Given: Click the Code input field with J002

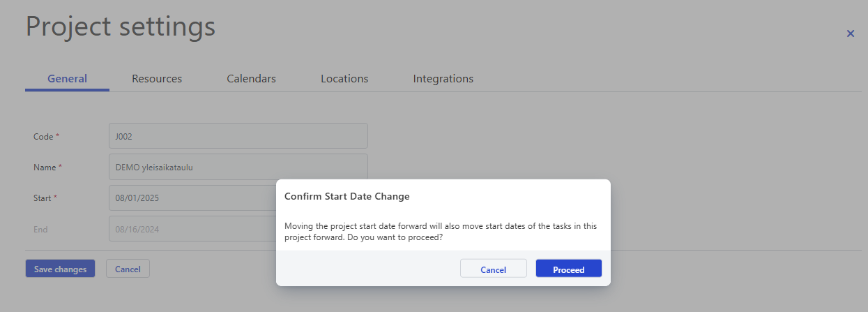Looking at the screenshot, I should tap(238, 136).
